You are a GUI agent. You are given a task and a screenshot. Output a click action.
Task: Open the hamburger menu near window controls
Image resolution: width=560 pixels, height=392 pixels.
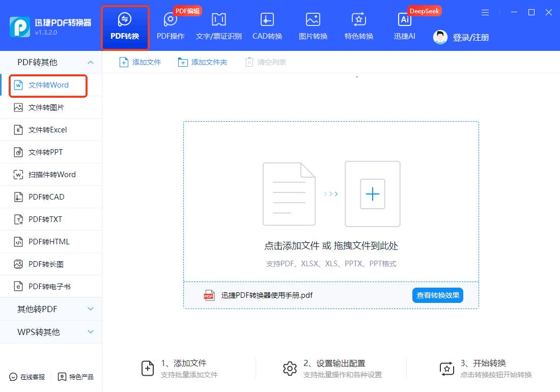tap(485, 12)
